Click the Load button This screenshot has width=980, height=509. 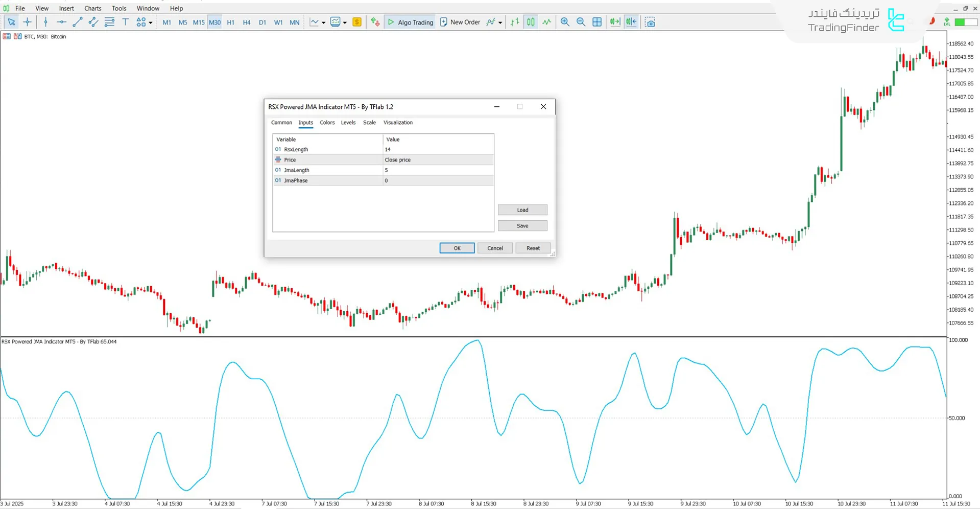tap(522, 210)
